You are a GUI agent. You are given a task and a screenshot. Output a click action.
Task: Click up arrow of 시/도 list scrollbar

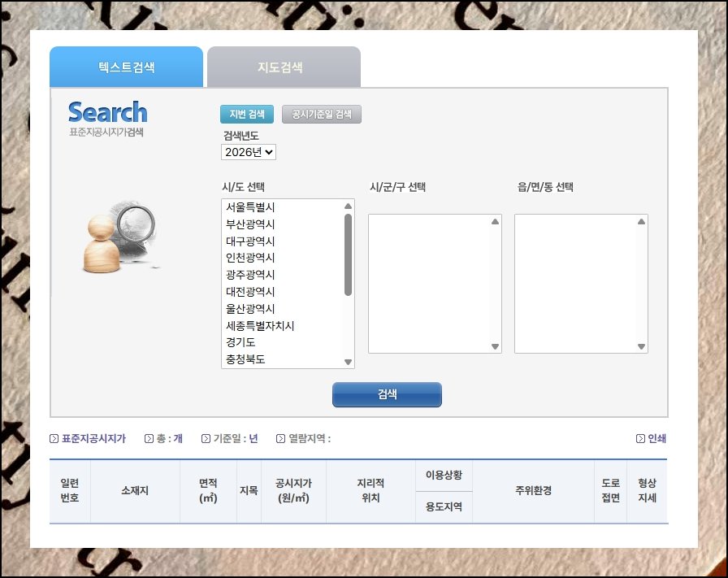tap(349, 206)
